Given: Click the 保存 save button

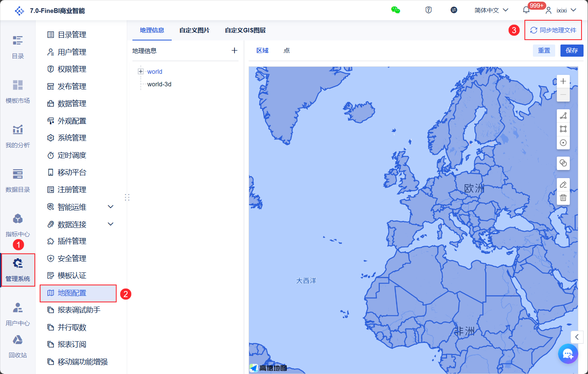Looking at the screenshot, I should tap(572, 51).
